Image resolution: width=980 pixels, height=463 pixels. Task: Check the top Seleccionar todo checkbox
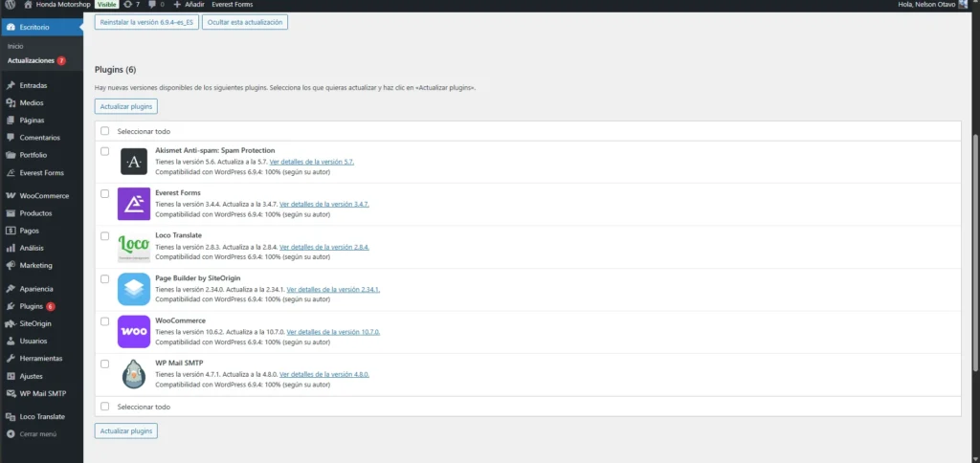tap(105, 131)
